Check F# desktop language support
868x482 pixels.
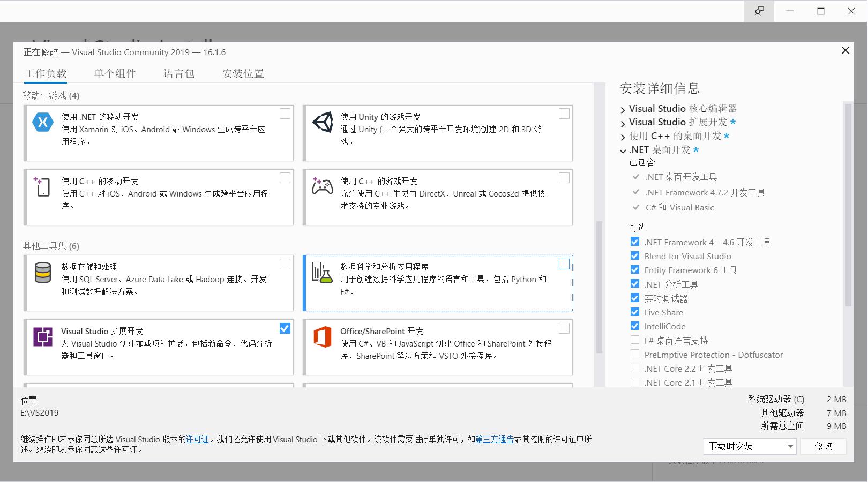(635, 340)
